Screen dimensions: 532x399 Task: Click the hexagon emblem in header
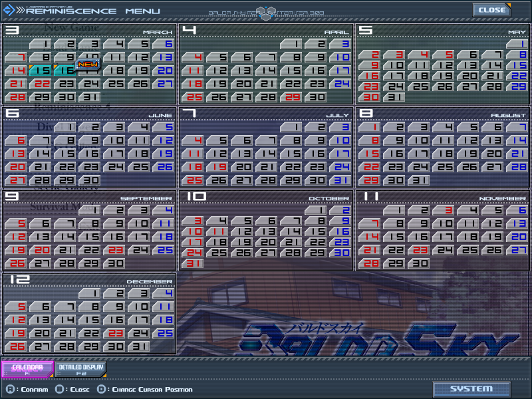coord(265,13)
